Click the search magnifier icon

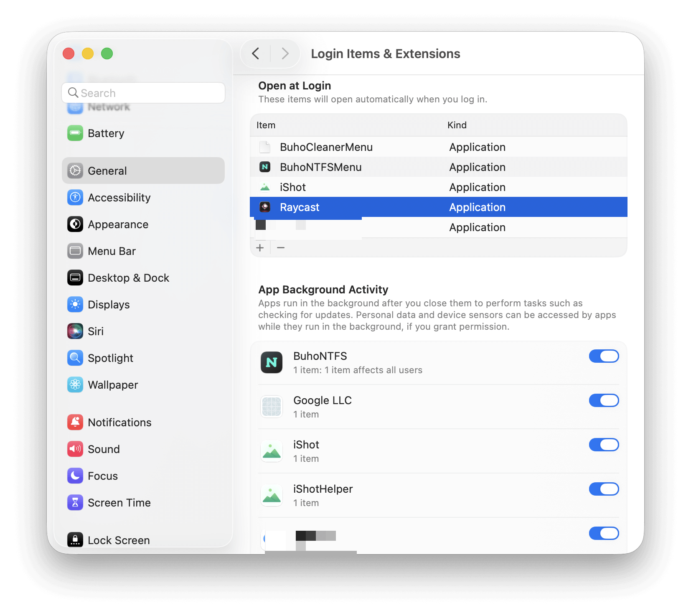pyautogui.click(x=73, y=93)
